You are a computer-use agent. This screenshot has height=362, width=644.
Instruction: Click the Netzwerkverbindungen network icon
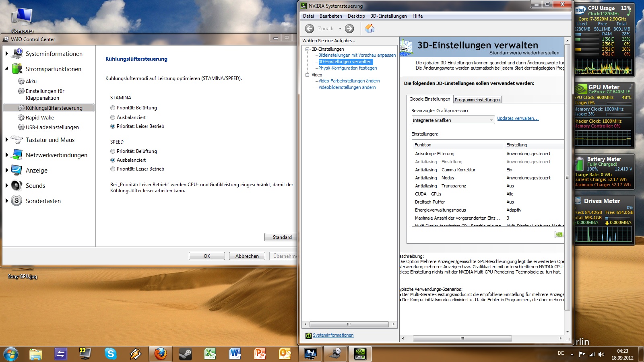click(17, 155)
